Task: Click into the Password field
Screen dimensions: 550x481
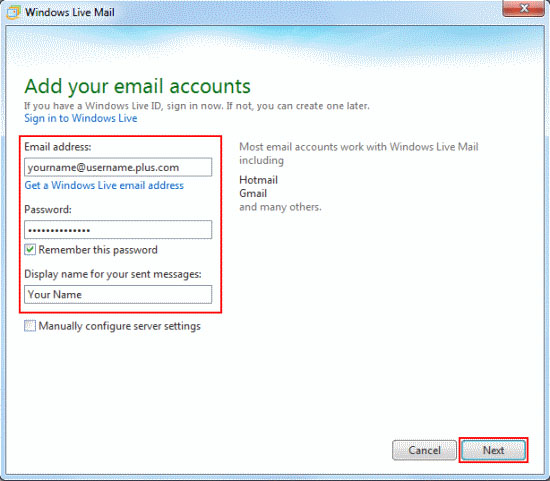Action: coord(118,230)
